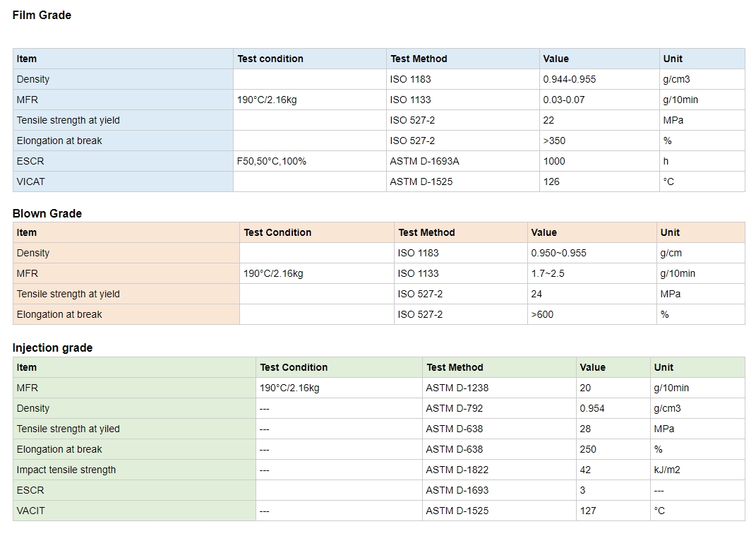Click the Film Grade heading
Screen dimensions: 756x536
(x=42, y=15)
